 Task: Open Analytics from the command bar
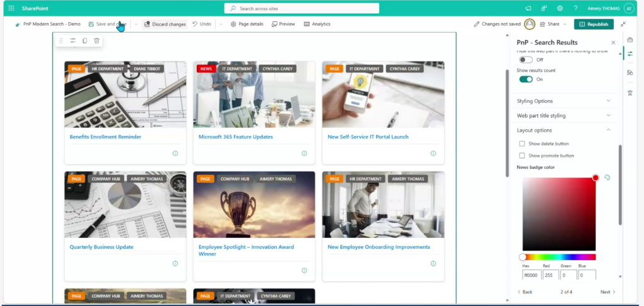click(x=317, y=24)
